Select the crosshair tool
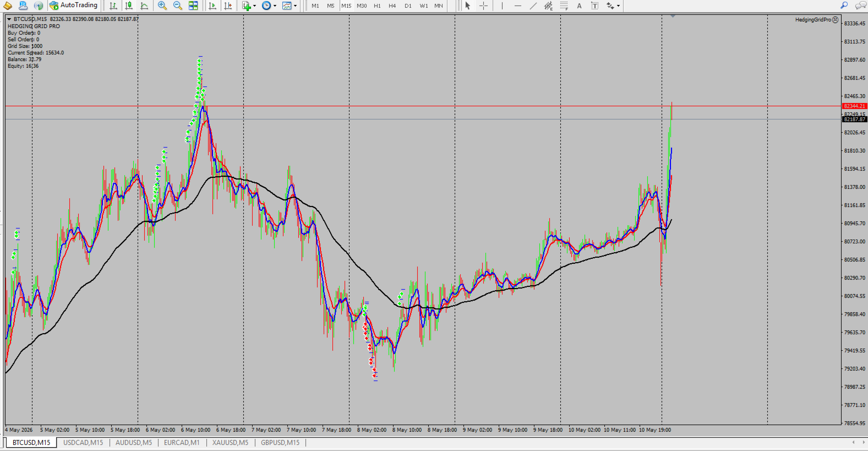 483,6
